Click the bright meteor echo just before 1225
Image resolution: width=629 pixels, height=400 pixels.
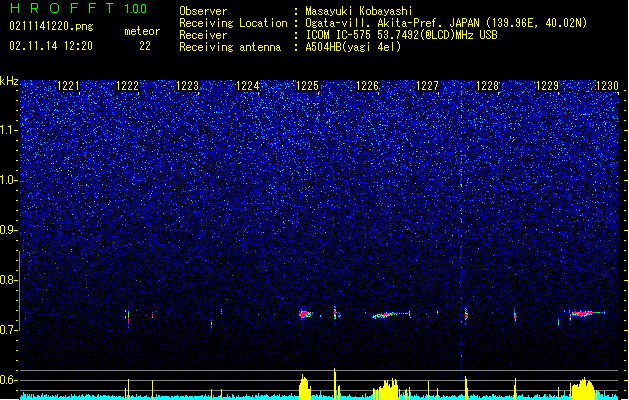(x=305, y=314)
